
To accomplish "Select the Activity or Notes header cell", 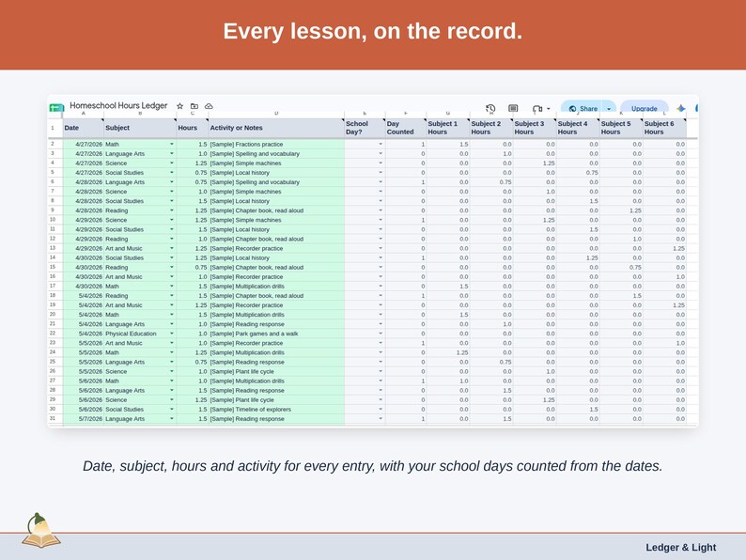I will pos(276,128).
